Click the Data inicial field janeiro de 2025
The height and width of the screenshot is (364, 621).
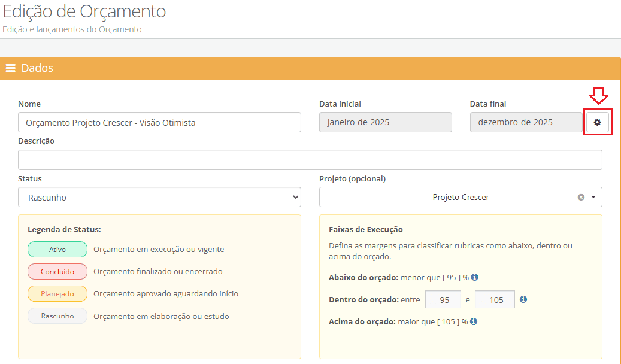tap(385, 122)
